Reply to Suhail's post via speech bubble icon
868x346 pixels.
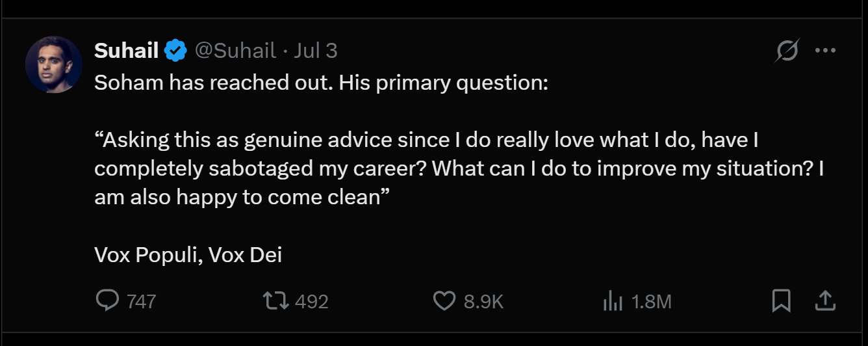(107, 300)
